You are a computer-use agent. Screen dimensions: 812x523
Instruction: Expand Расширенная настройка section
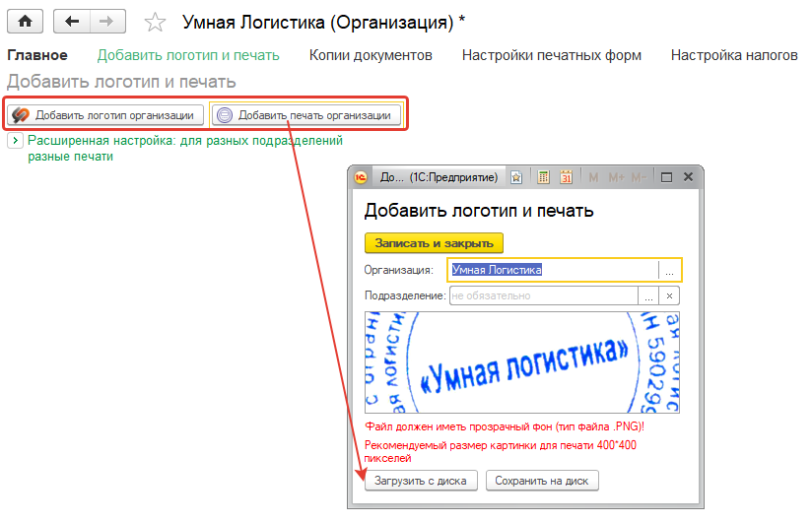tap(15, 140)
